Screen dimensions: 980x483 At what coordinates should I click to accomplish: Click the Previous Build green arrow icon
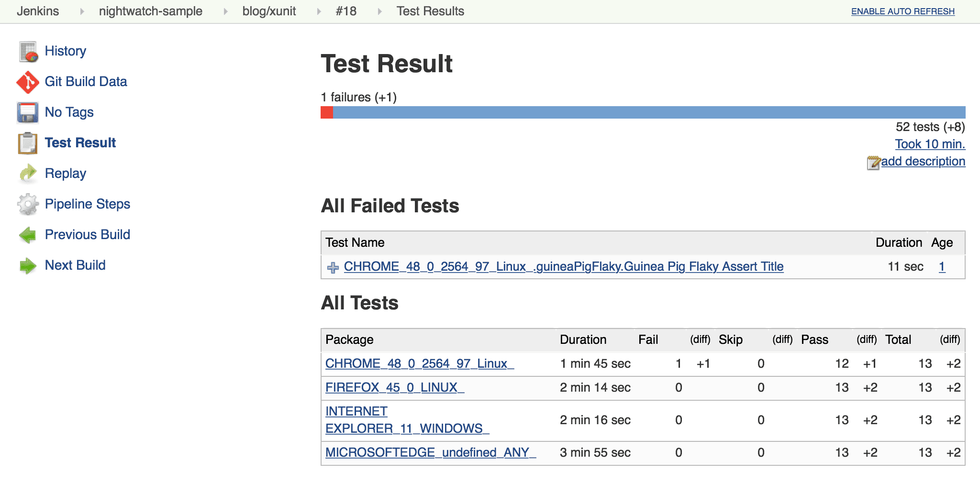[27, 234]
